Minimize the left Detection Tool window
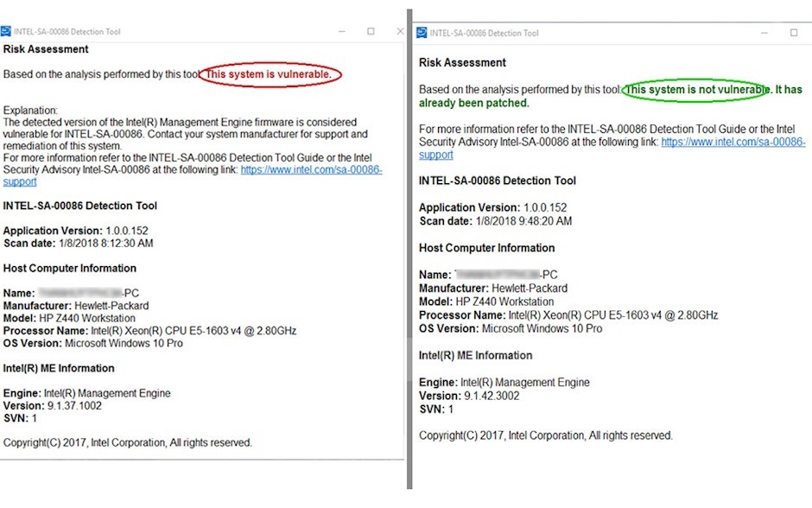 (342, 32)
